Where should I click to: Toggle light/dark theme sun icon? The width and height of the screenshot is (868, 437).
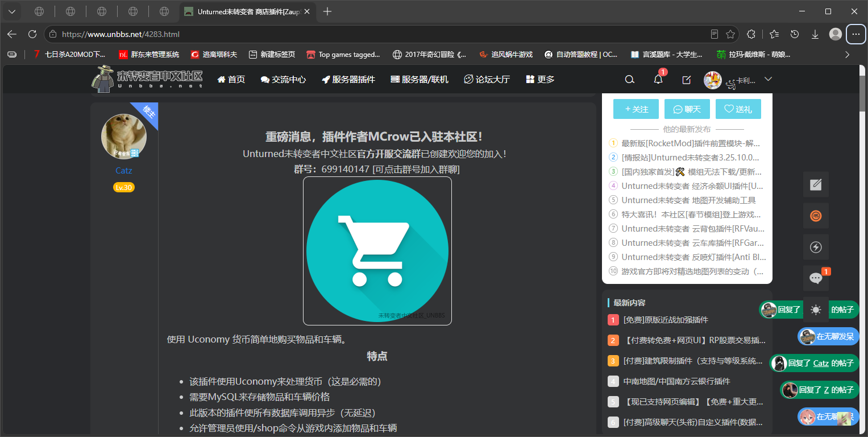pyautogui.click(x=816, y=310)
